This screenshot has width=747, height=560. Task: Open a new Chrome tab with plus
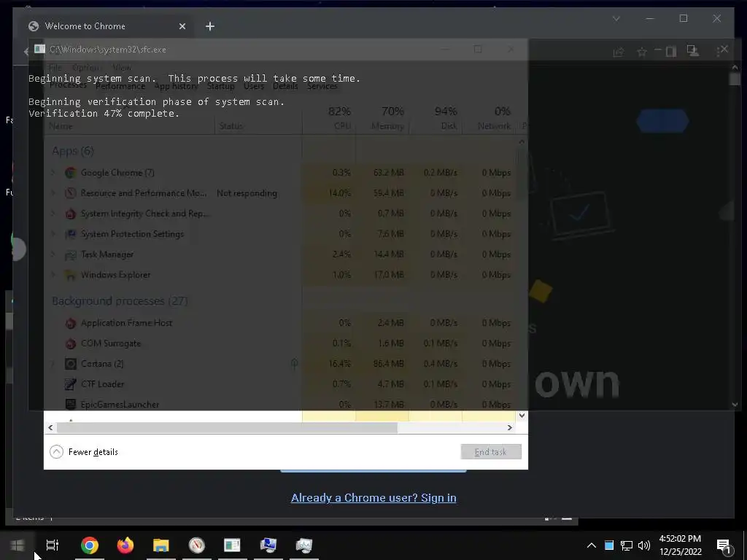tap(210, 26)
